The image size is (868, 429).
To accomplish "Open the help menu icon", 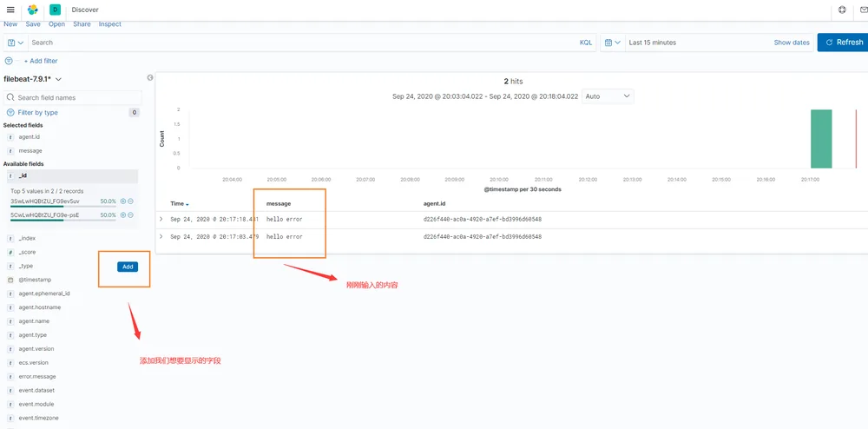I will 843,10.
